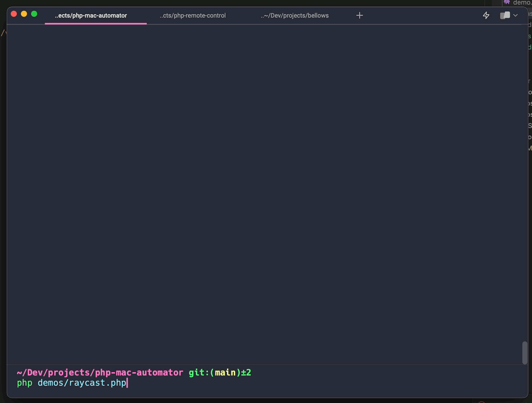Minimize the window with the yellow button
This screenshot has height=403, width=532.
(x=24, y=14)
